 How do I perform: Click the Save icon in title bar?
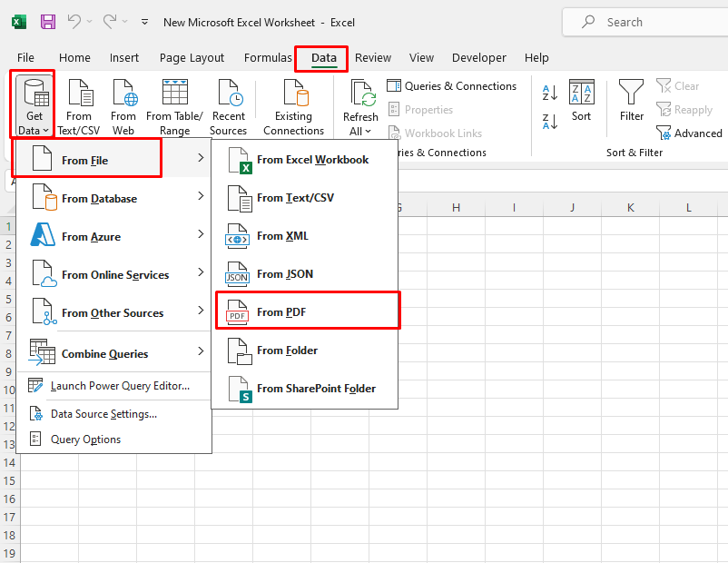pyautogui.click(x=48, y=22)
